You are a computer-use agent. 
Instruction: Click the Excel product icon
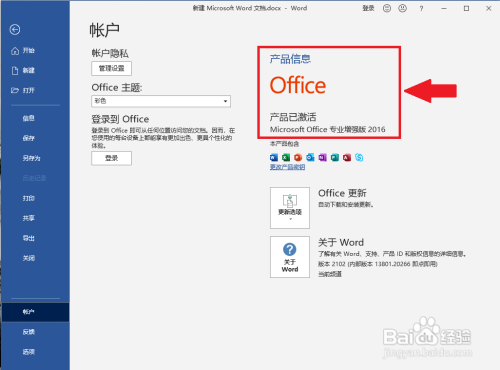tap(286, 157)
